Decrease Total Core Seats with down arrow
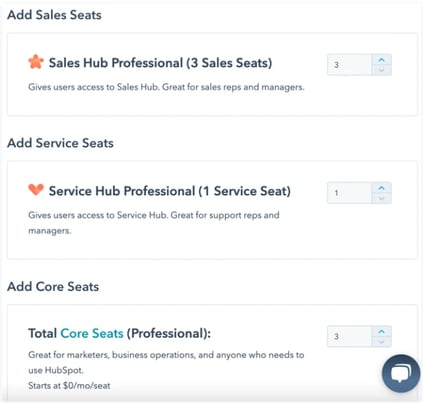This screenshot has height=403, width=423. point(382,341)
